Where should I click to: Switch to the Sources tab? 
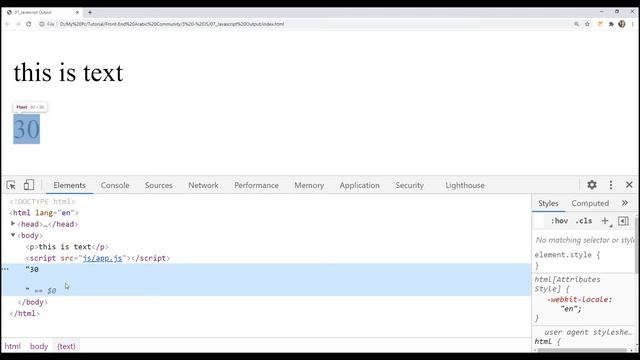click(x=158, y=185)
